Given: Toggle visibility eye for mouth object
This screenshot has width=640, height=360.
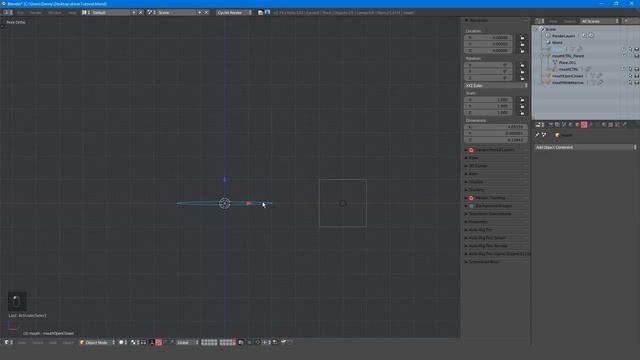Looking at the screenshot, I should pos(623,49).
